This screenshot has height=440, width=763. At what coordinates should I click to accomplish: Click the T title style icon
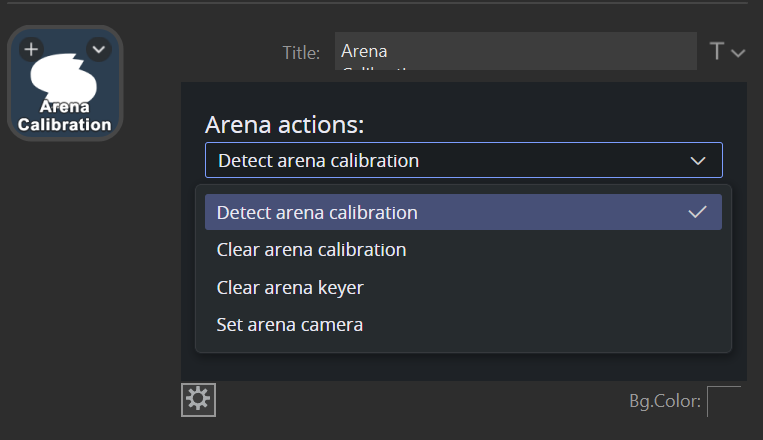(716, 52)
